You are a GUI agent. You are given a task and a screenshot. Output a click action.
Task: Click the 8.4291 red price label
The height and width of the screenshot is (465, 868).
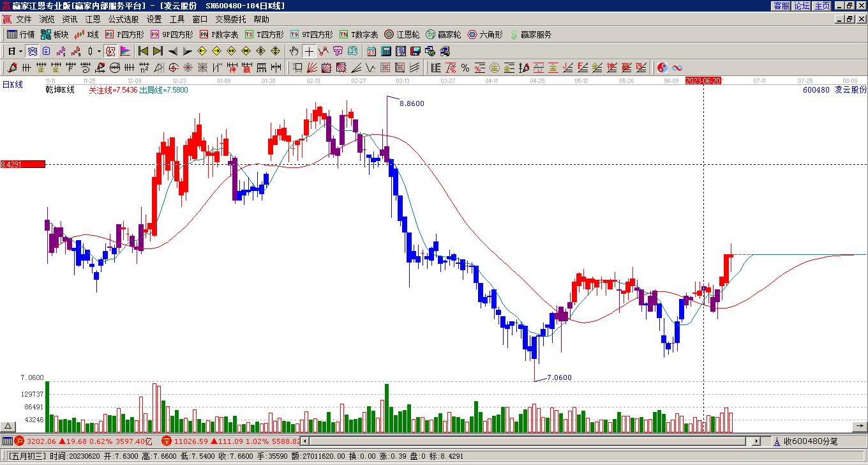coord(22,164)
